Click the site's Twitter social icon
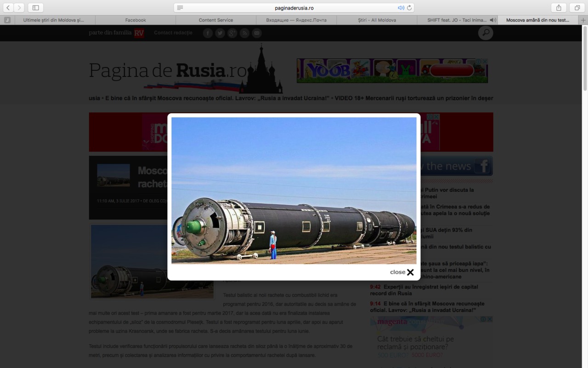Image resolution: width=588 pixels, height=368 pixels. point(220,33)
